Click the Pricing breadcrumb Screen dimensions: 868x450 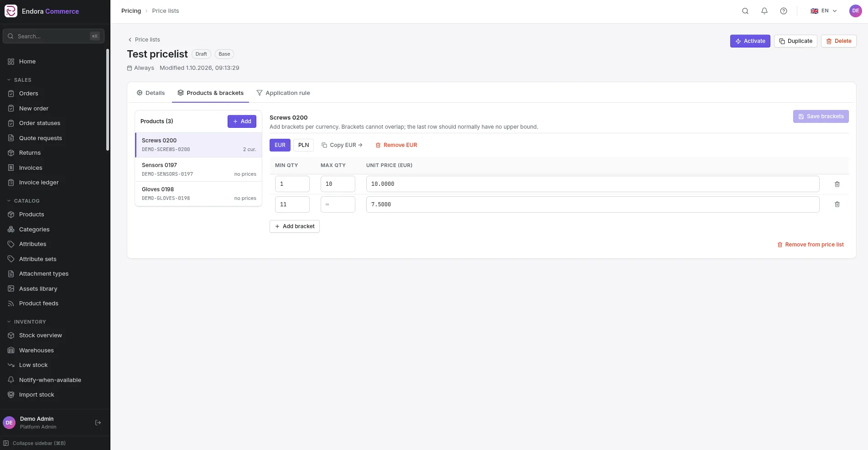coord(131,11)
